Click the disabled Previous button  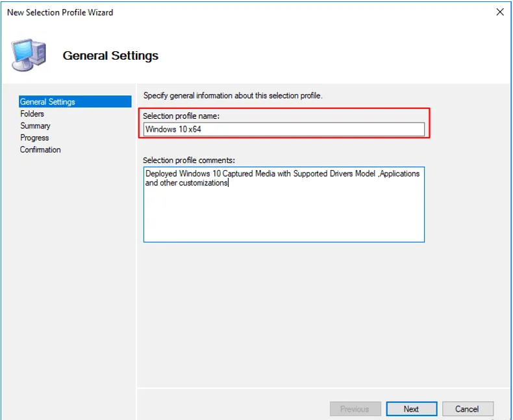(355, 409)
